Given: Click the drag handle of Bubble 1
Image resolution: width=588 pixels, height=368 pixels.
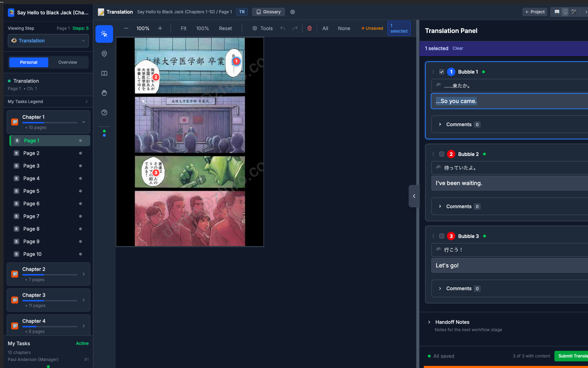Looking at the screenshot, I should pos(433,72).
